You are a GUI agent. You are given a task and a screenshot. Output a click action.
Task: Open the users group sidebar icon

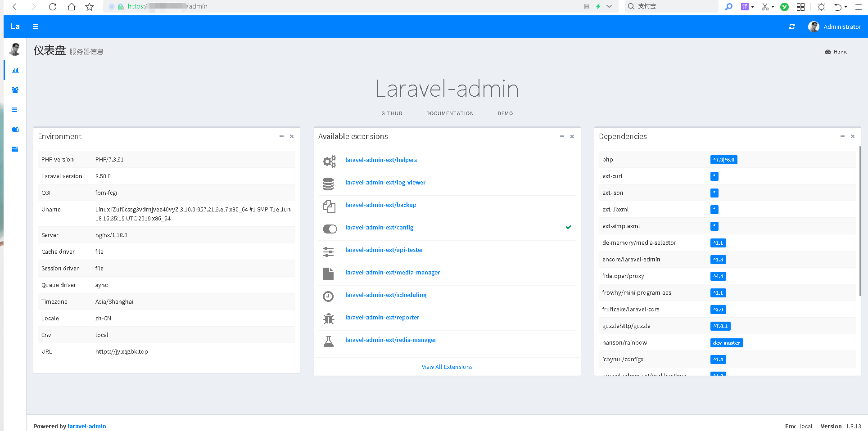[15, 90]
